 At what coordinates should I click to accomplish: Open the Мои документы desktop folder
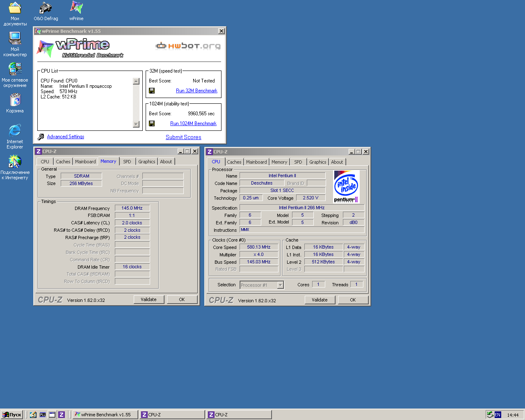[15, 14]
